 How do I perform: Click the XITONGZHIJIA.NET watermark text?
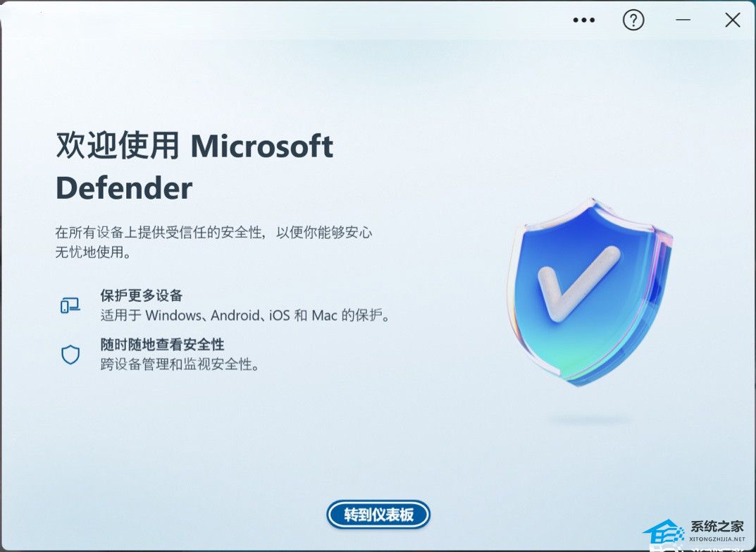(717, 539)
